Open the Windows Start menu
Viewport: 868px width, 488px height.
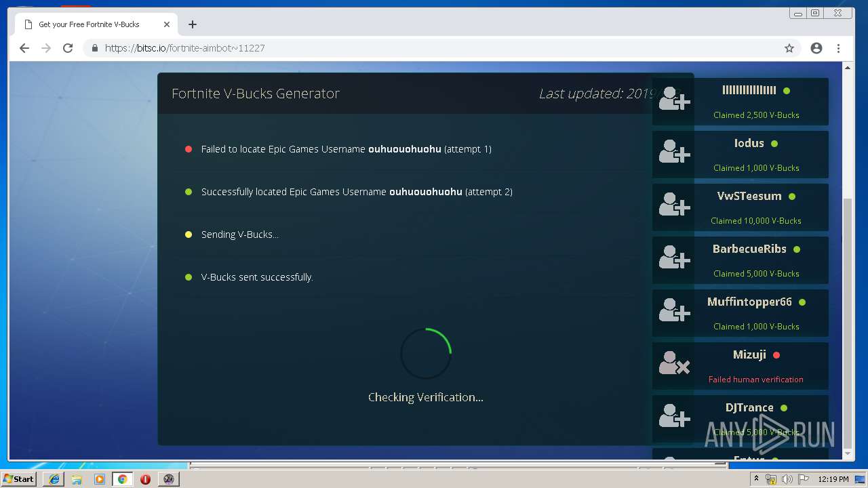pos(19,479)
